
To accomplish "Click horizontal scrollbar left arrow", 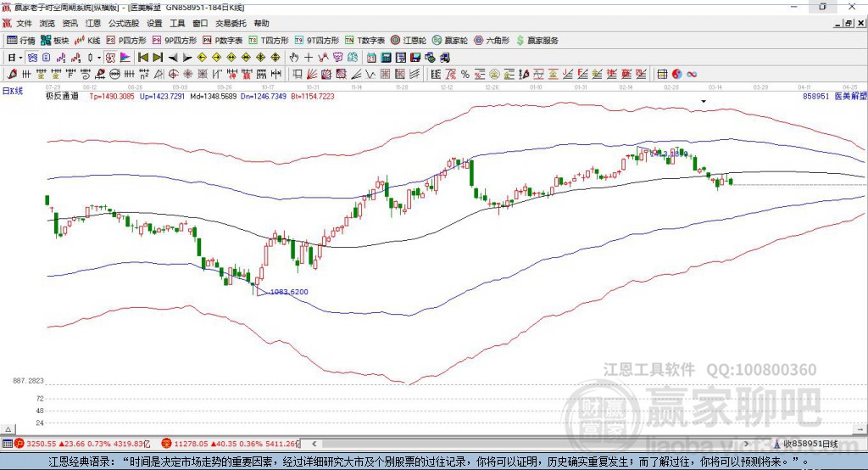I will click(314, 444).
